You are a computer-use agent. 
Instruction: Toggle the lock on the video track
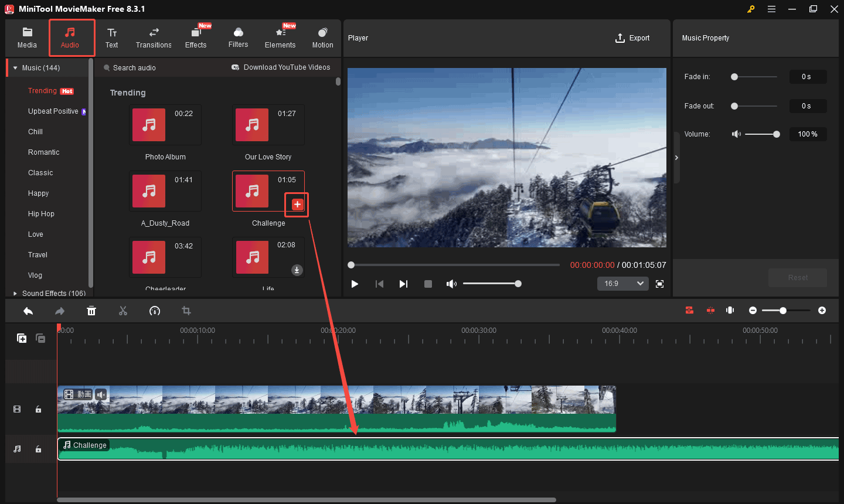click(38, 409)
